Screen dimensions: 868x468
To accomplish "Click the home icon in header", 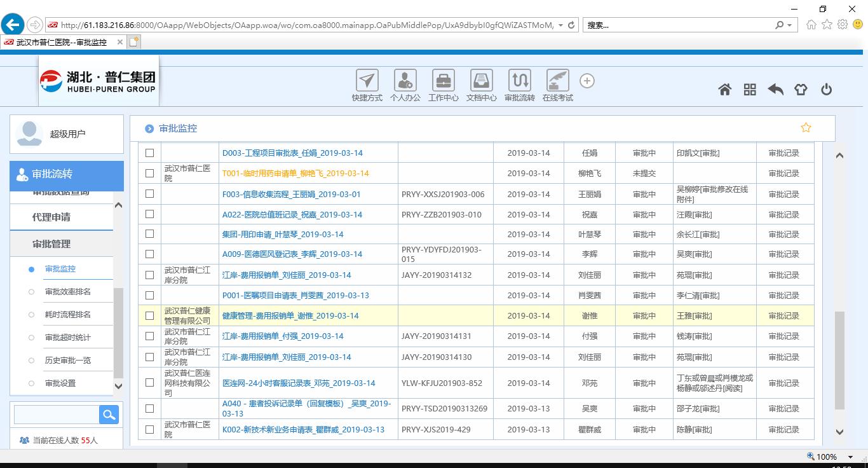I will (x=725, y=90).
